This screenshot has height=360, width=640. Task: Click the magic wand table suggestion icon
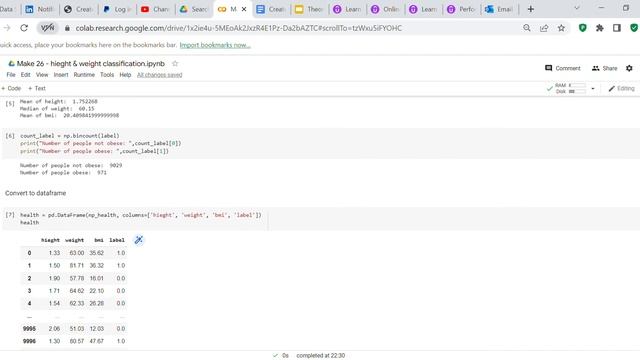click(x=139, y=240)
